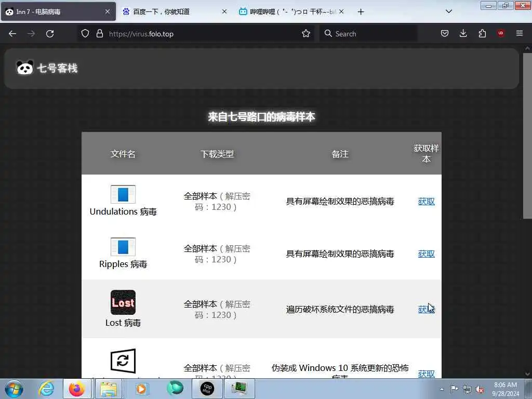Click the panda logo in site header
This screenshot has height=399, width=532.
pos(25,68)
